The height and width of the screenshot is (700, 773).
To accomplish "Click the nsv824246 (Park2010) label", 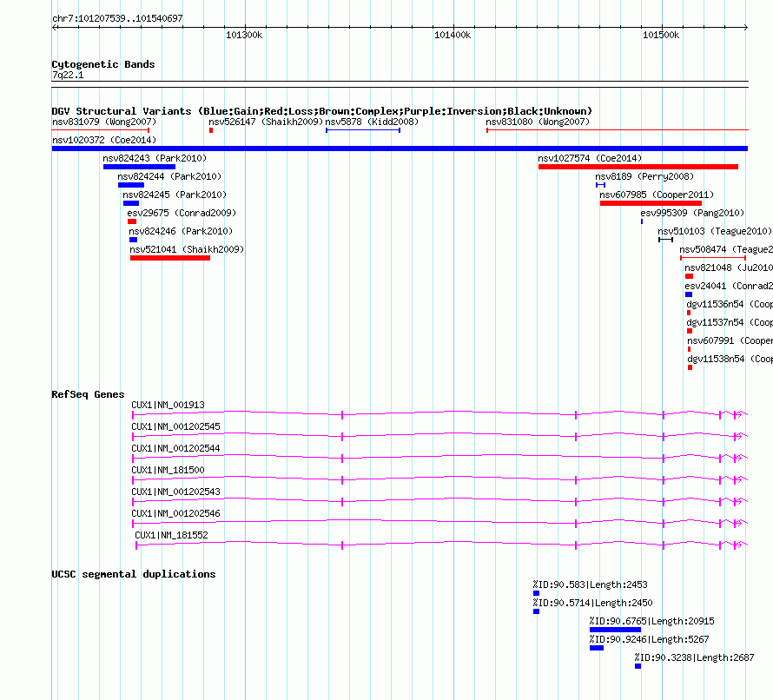I will (181, 231).
